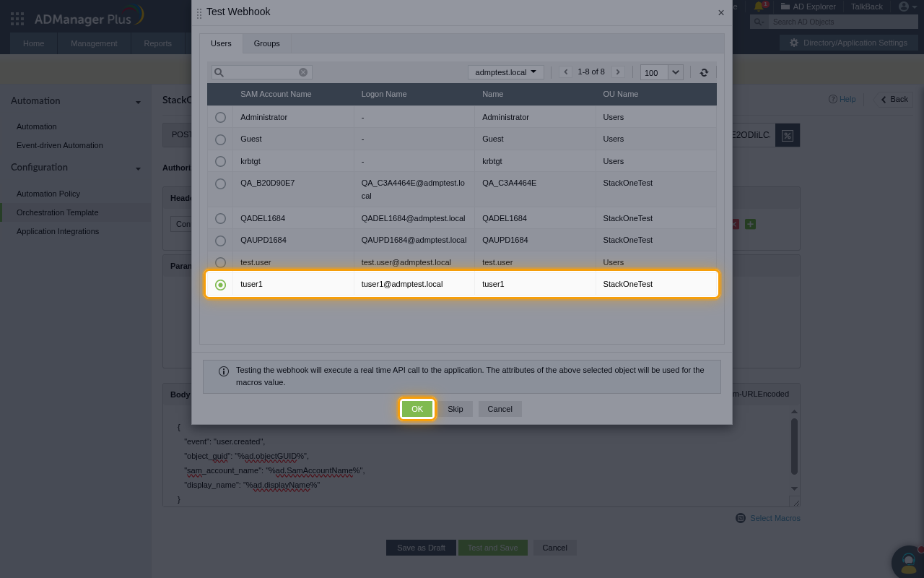The height and width of the screenshot is (578, 924).
Task: Collapse the Automation sidebar section
Action: pyautogui.click(x=138, y=102)
